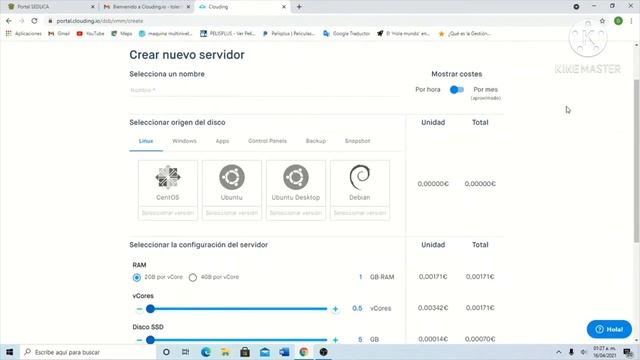Click the browser address bar

(x=318, y=21)
